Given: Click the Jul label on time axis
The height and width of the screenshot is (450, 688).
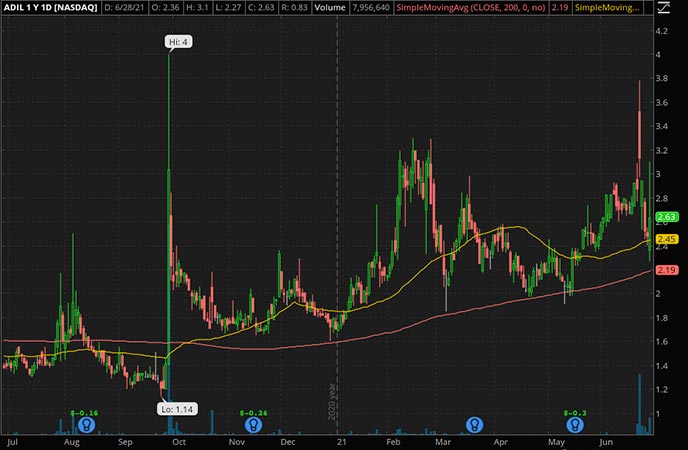Looking at the screenshot, I should pos(12,442).
